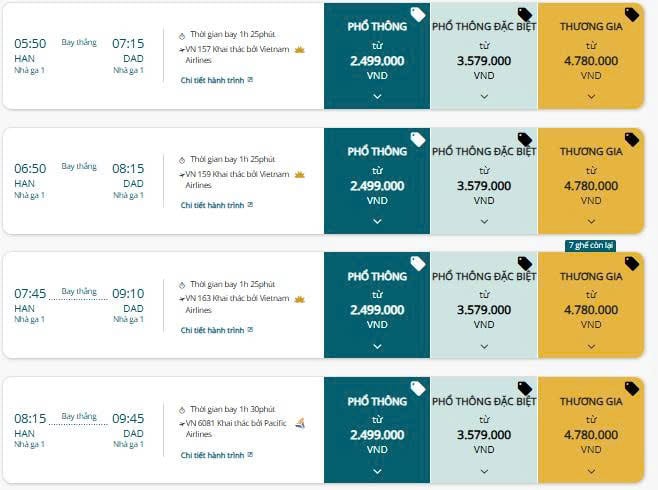This screenshot has width=658, height=490.
Task: Expand Thương Gia fare for the 06:50 flight
Action: [591, 221]
